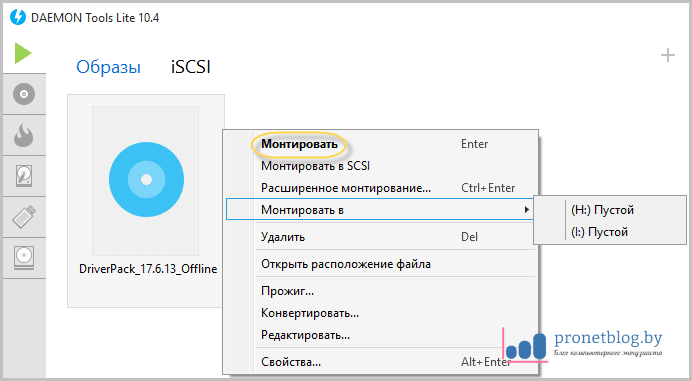
Task: Open the virtual hard disk sidebar icon
Action: [24, 176]
